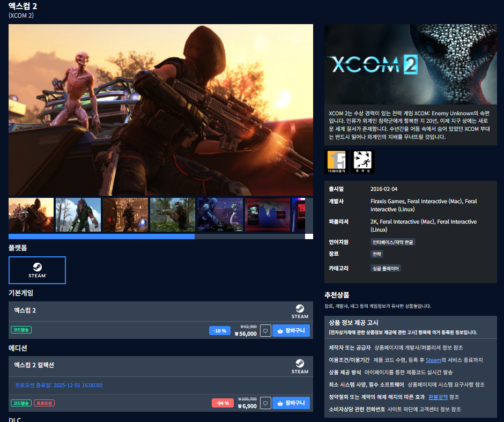Click the wishlist heart for 엑스컴 2 base game
This screenshot has height=422, width=504.
pos(265,331)
